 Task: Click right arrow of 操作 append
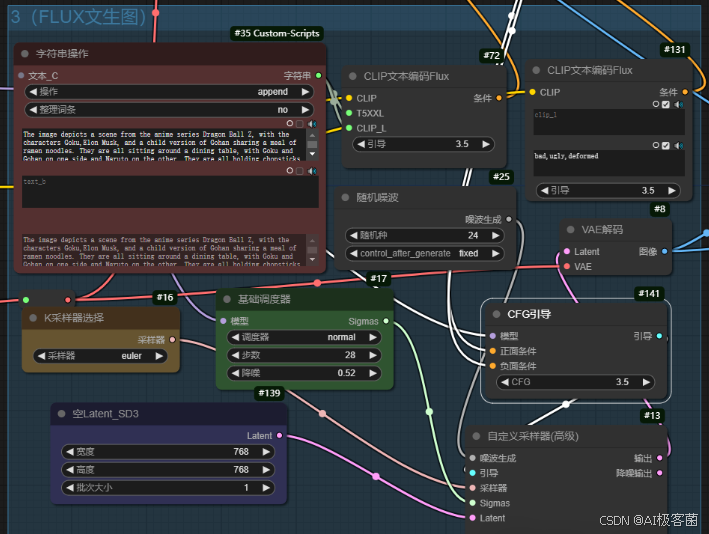pos(305,92)
